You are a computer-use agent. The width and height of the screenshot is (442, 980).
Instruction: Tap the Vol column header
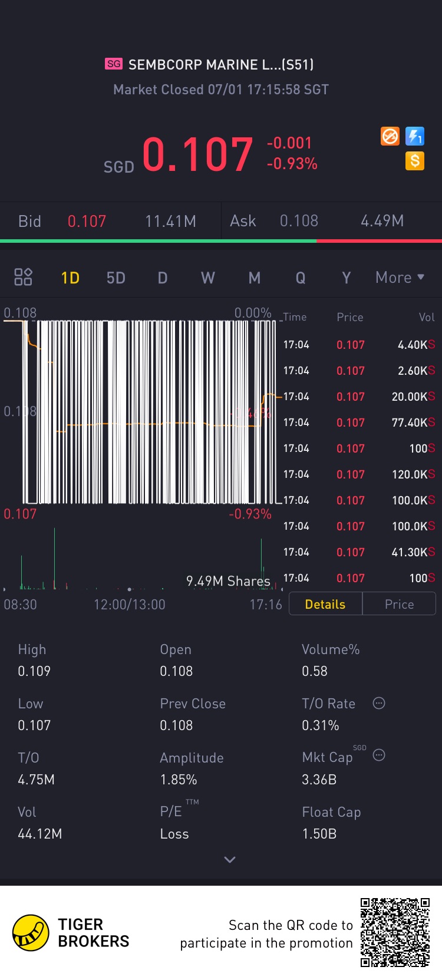(427, 317)
